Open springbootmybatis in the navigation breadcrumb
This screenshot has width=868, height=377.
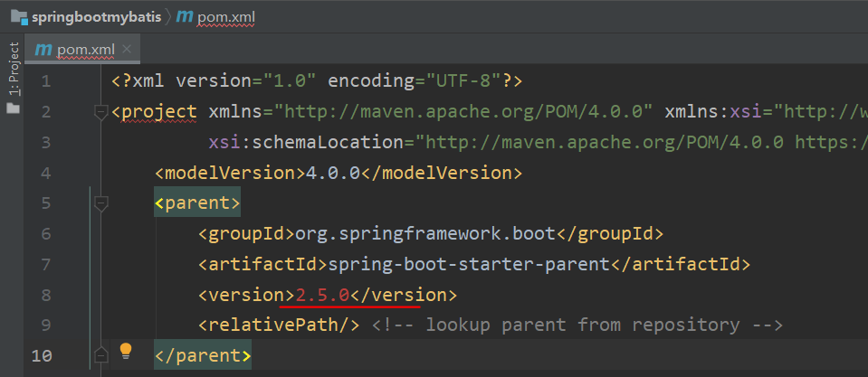click(x=98, y=17)
